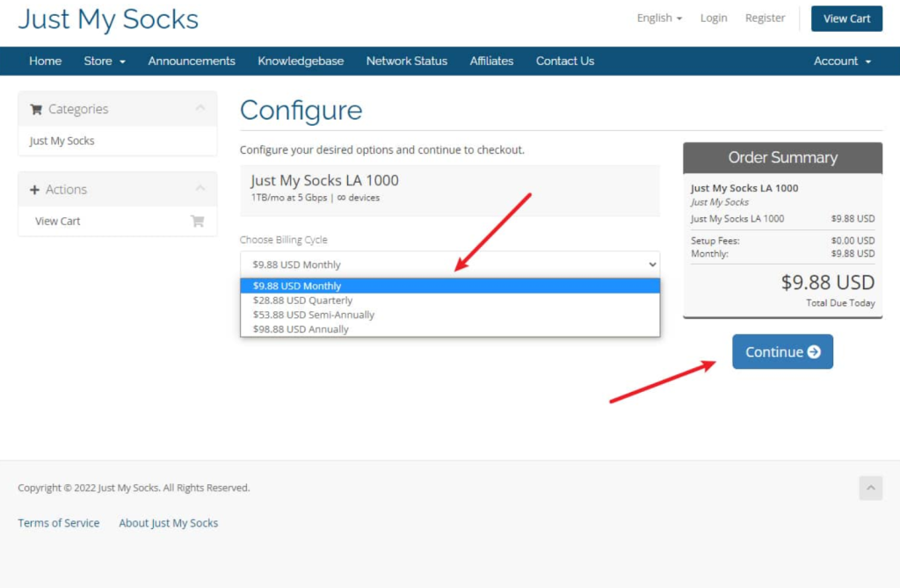Expand the Store menu dropdown
900x588 pixels.
pyautogui.click(x=105, y=61)
